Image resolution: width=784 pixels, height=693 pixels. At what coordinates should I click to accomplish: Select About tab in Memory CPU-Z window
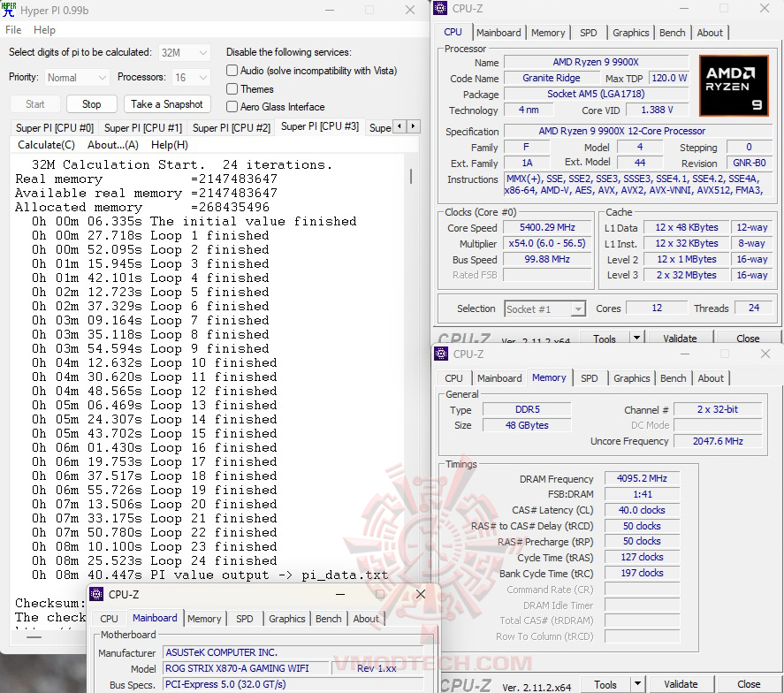coord(711,378)
